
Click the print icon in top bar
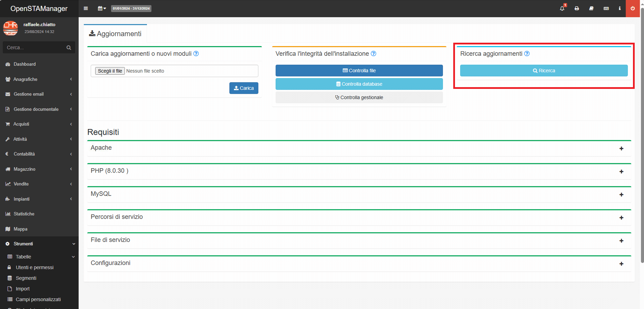tap(577, 9)
